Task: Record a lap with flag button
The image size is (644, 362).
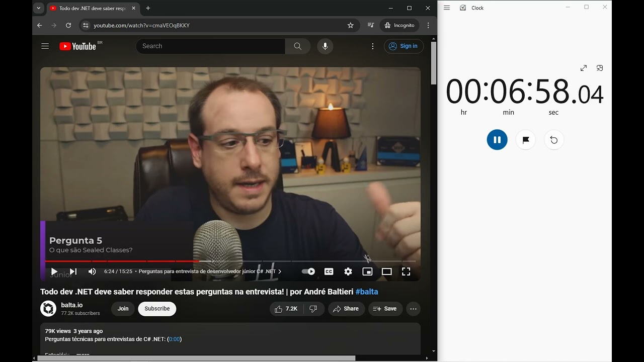Action: click(526, 140)
